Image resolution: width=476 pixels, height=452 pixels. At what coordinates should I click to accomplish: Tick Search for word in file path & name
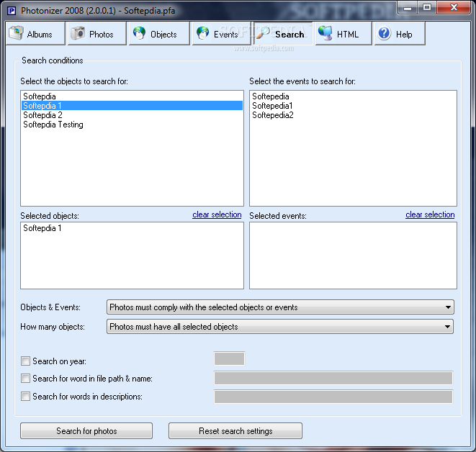(x=25, y=379)
